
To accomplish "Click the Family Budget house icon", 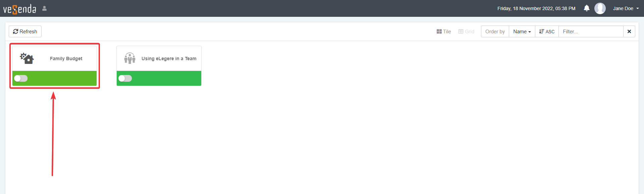I will (27, 58).
